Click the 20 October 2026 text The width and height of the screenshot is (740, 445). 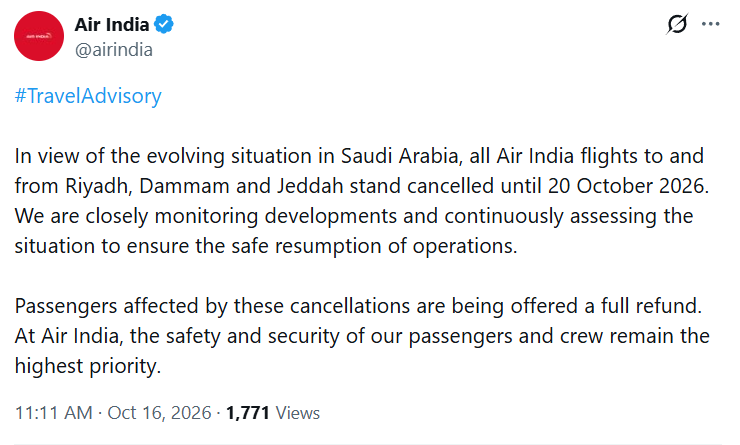629,186
